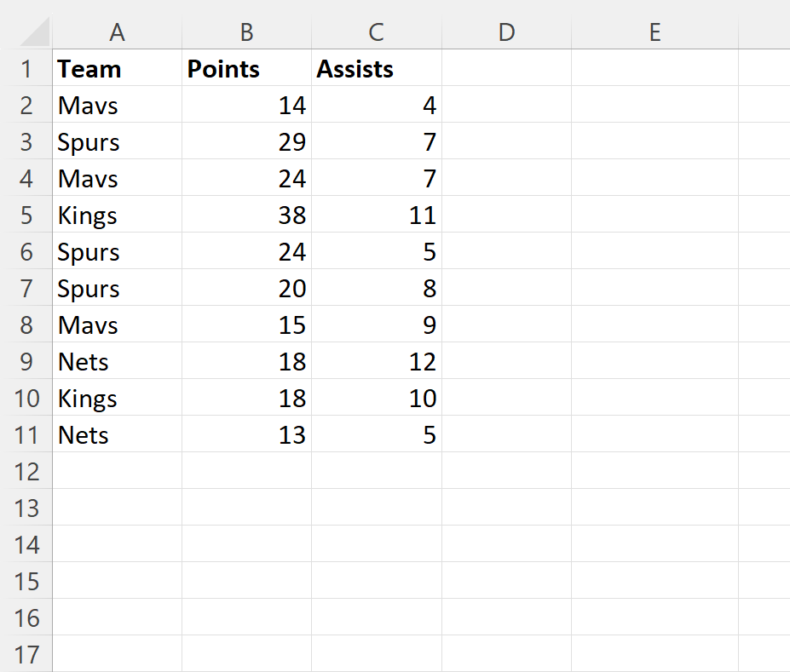Select the Mavs cell in row 2
The image size is (790, 672).
pyautogui.click(x=118, y=106)
